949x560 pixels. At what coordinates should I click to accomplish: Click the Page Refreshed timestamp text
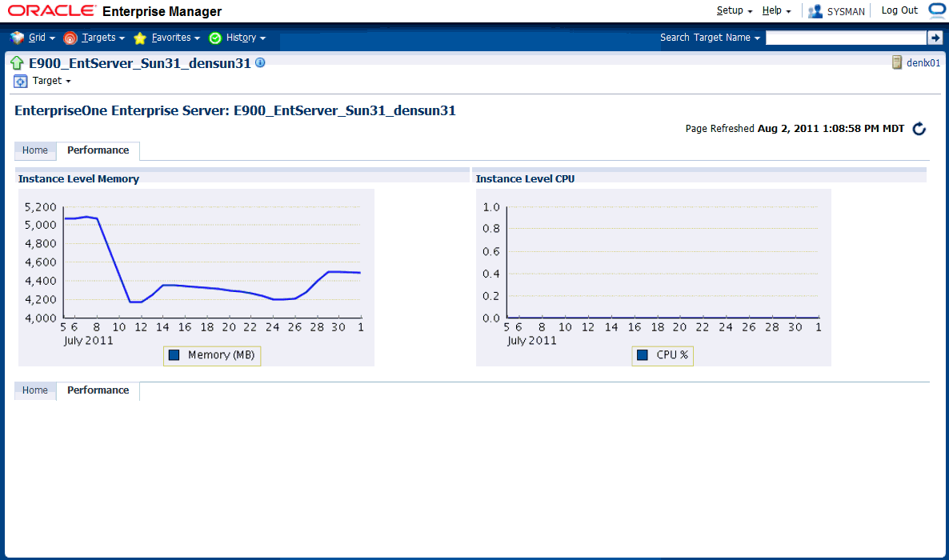click(795, 128)
